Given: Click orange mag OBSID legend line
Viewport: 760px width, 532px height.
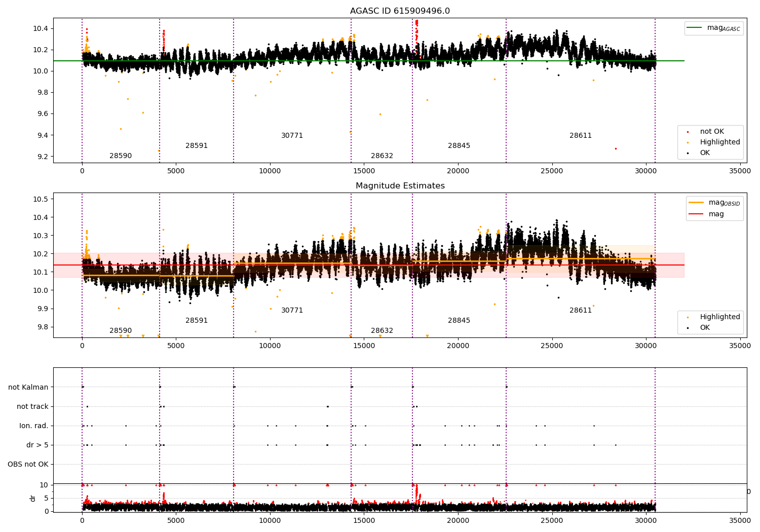Looking at the screenshot, I should point(696,202).
